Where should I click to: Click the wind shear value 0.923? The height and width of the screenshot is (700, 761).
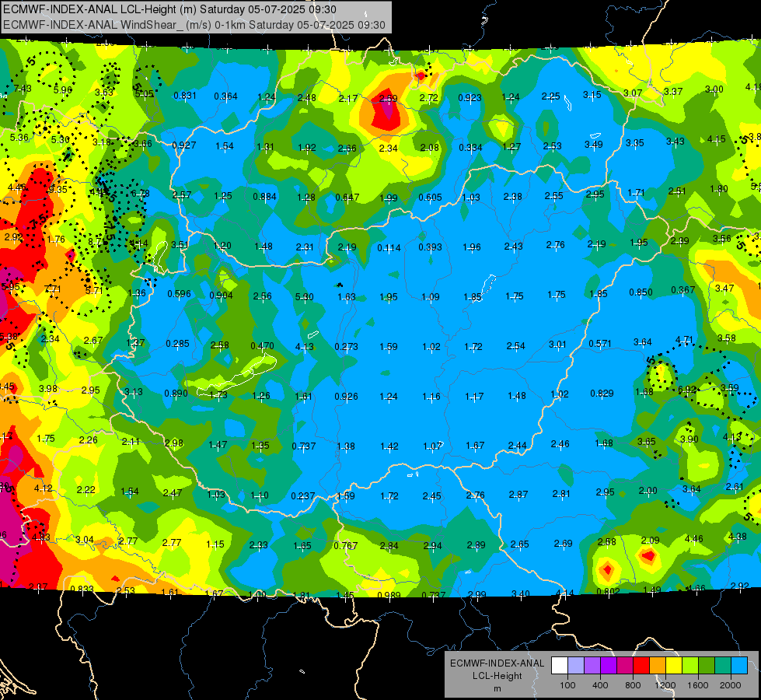click(x=470, y=98)
